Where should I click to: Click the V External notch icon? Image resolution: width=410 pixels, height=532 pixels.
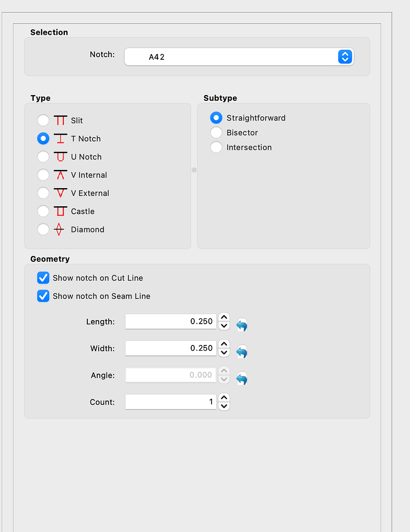(x=59, y=193)
